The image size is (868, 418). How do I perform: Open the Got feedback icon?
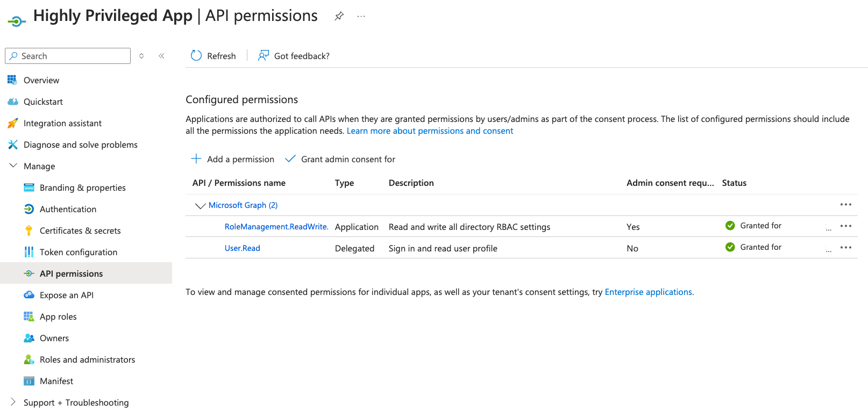point(262,56)
